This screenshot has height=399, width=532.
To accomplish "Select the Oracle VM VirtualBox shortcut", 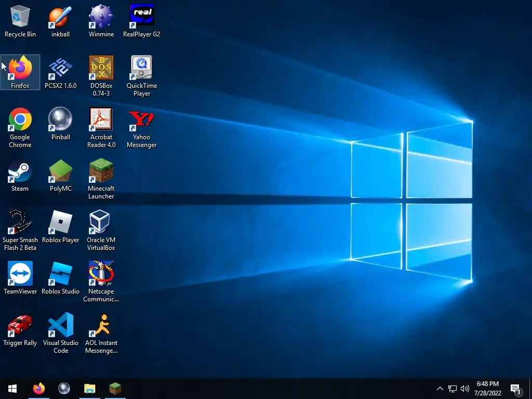I will click(x=101, y=231).
